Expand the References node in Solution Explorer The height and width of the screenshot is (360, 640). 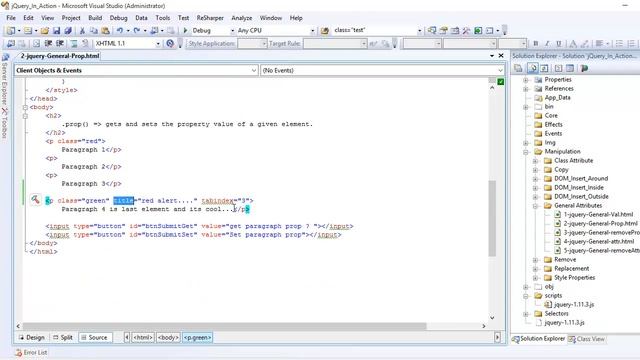[526, 89]
